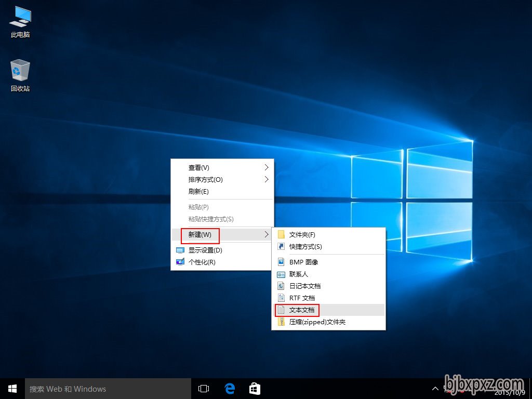Create a new BMP 图像
This screenshot has height=399, width=532.
tap(329, 262)
